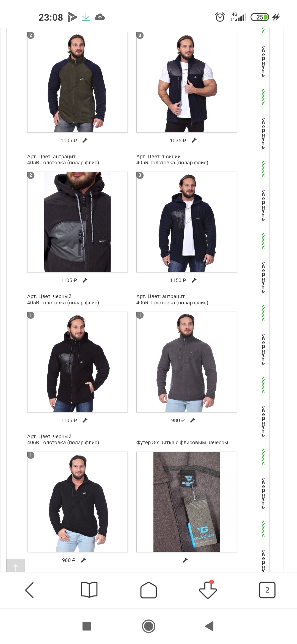The width and height of the screenshot is (297, 644).
Task: Open green and navy fleece jacket thumbnail
Action: pyautogui.click(x=77, y=82)
